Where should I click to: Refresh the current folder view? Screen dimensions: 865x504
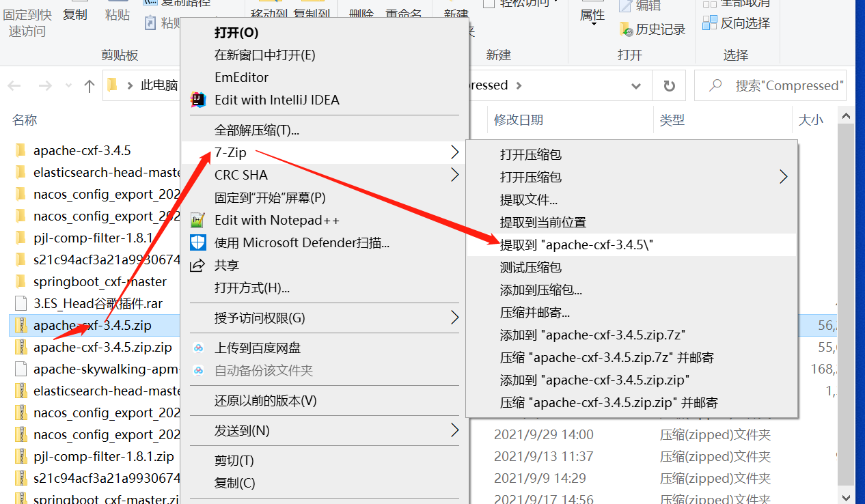pyautogui.click(x=670, y=86)
